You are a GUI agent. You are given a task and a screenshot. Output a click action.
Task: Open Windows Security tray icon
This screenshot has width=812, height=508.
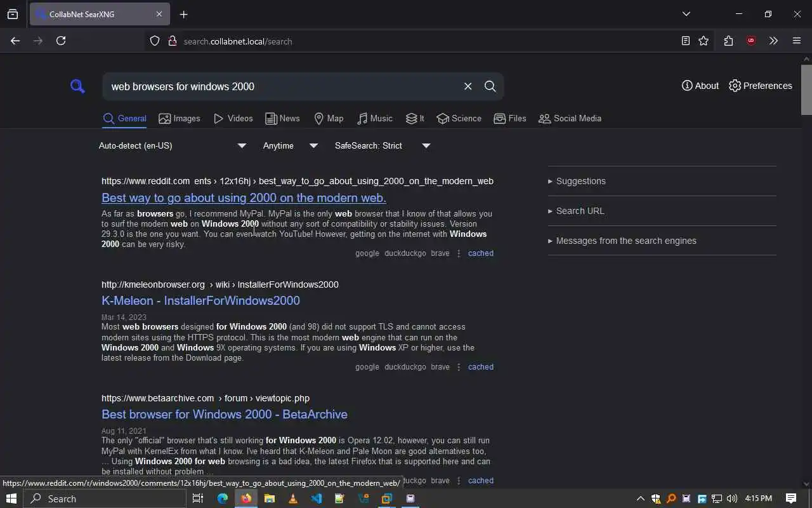click(656, 498)
